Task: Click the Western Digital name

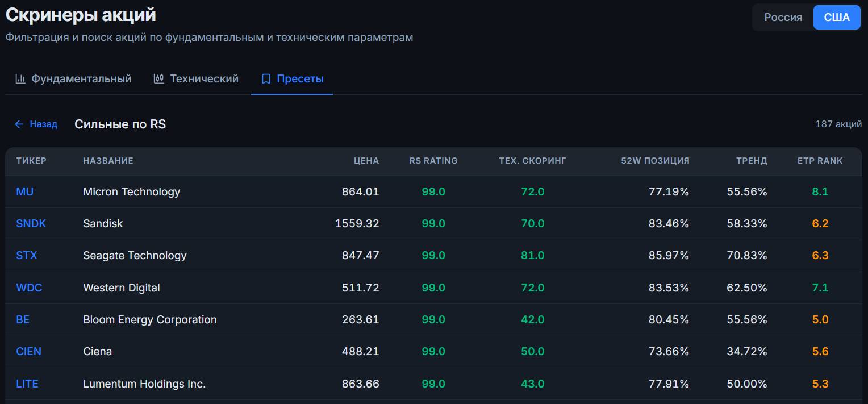Action: coord(122,288)
